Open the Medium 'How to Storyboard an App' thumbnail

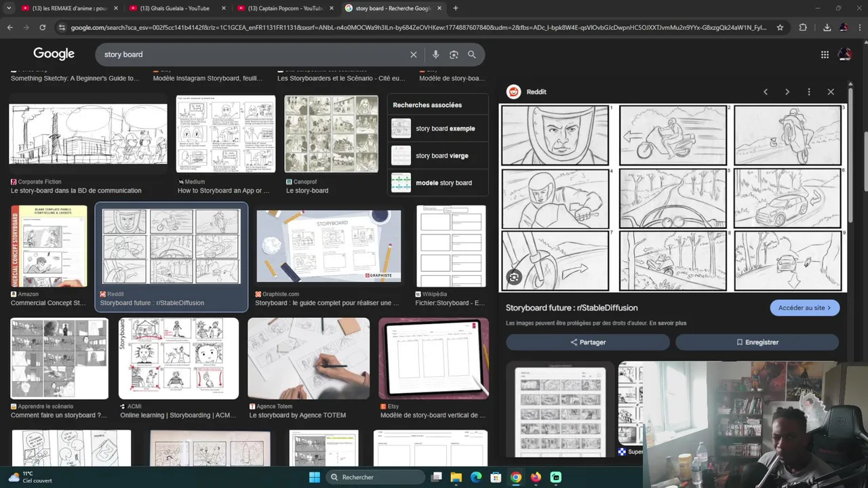[226, 134]
